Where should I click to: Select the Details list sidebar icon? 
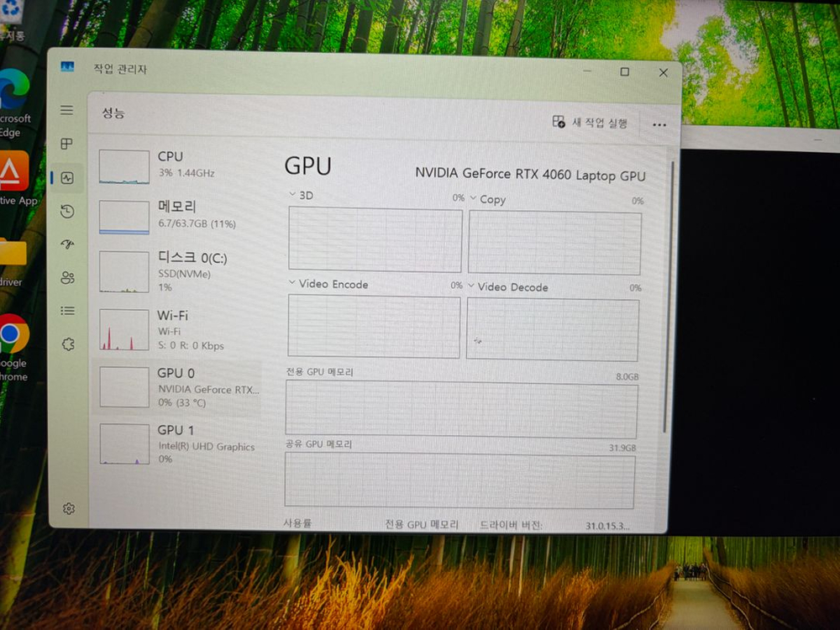coord(68,310)
